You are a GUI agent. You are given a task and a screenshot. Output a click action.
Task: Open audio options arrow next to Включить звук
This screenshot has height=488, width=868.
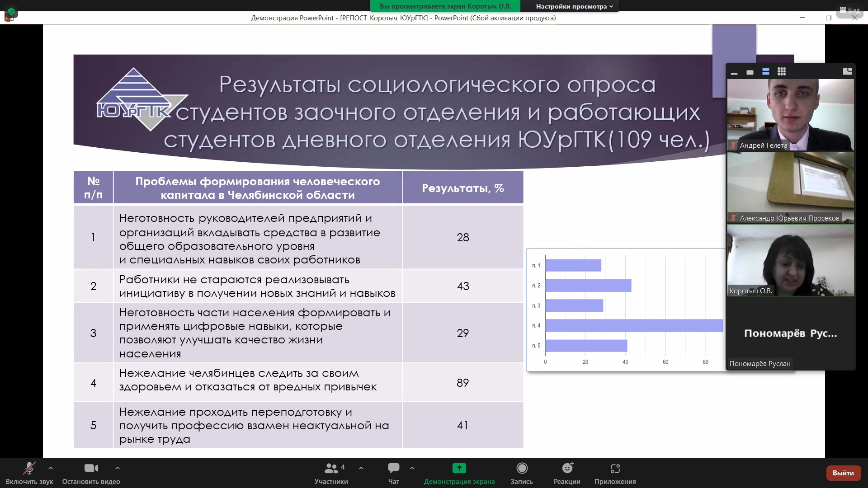(51, 468)
